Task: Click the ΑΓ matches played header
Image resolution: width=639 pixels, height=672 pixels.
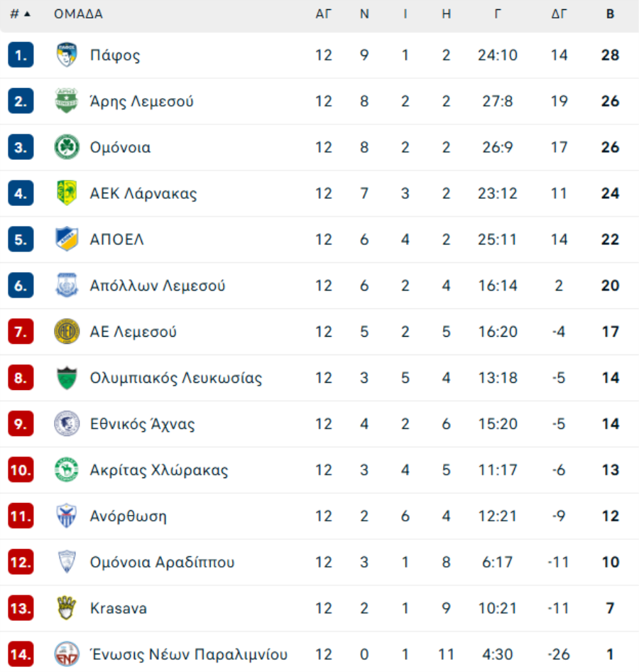Action: tap(324, 14)
